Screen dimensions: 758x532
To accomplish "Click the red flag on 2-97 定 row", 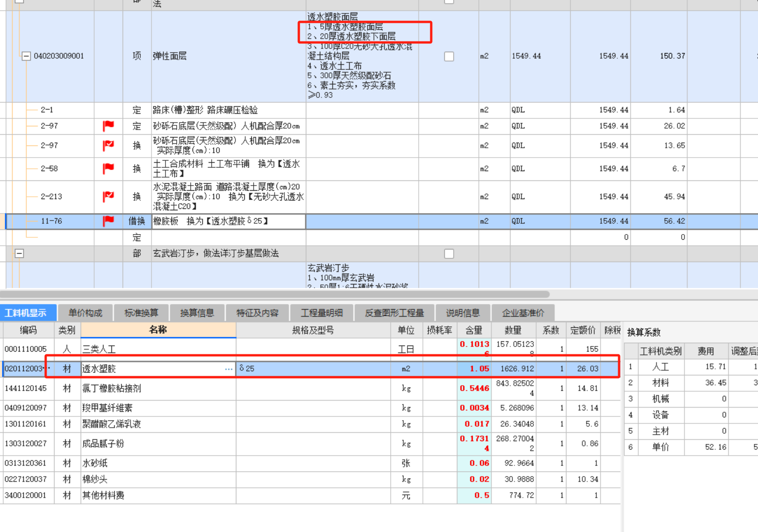I will (x=109, y=126).
